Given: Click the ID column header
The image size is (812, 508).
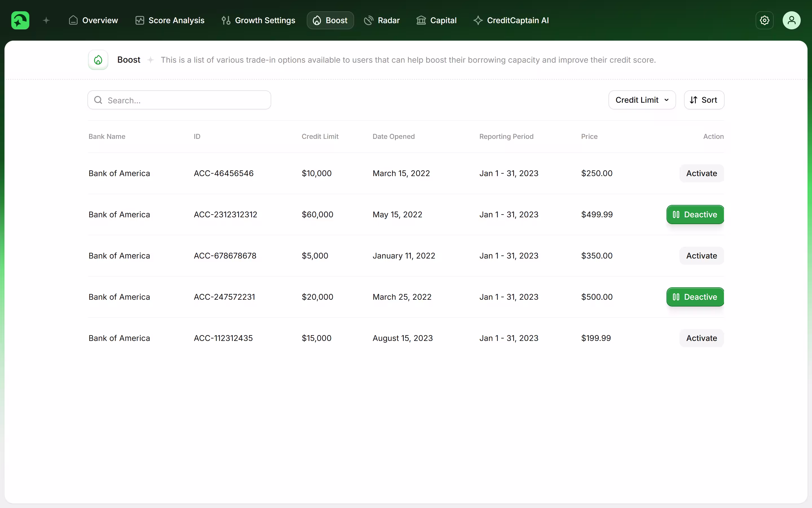Looking at the screenshot, I should coord(197,136).
